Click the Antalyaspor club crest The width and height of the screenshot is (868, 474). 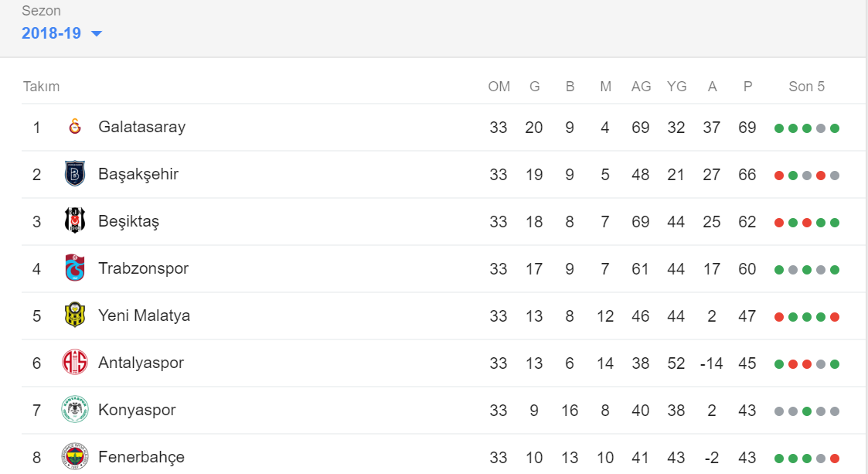pos(75,362)
